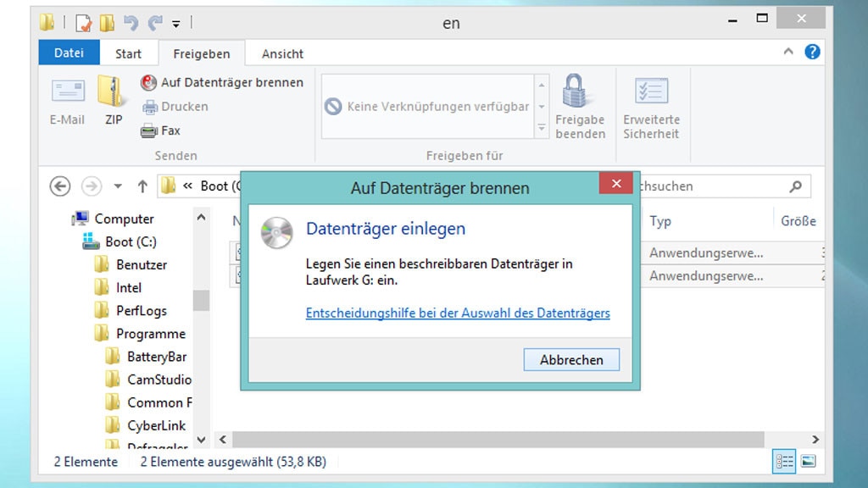Click the blue help question mark icon
868x488 pixels.
click(x=812, y=53)
